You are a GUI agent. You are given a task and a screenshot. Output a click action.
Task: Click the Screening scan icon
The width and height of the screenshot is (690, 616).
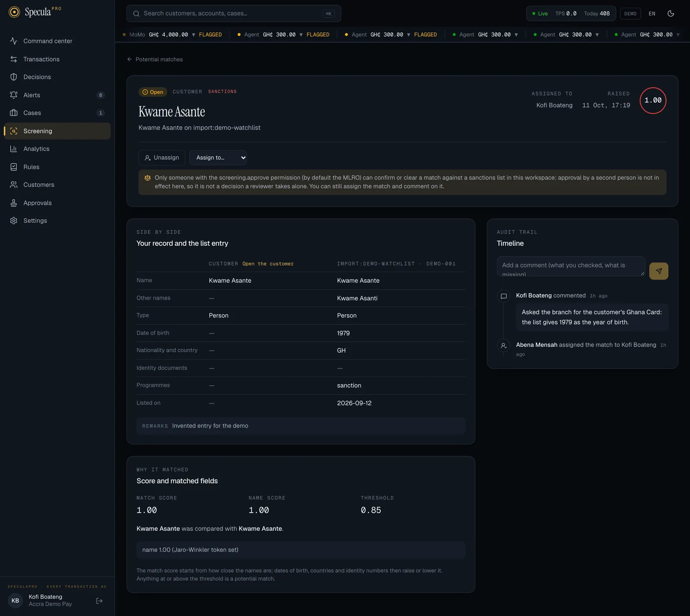pos(14,131)
